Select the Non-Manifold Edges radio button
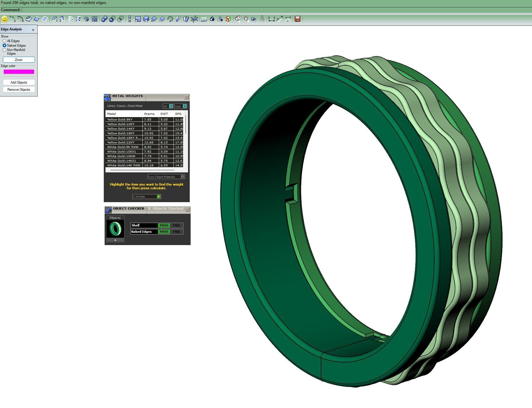Viewport: 532px width, 408px height. [4, 50]
